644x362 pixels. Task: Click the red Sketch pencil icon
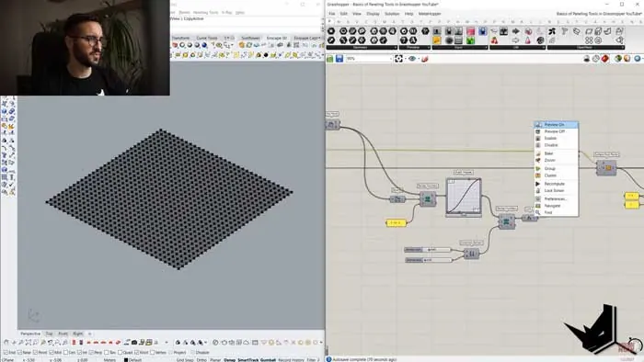[x=425, y=59]
